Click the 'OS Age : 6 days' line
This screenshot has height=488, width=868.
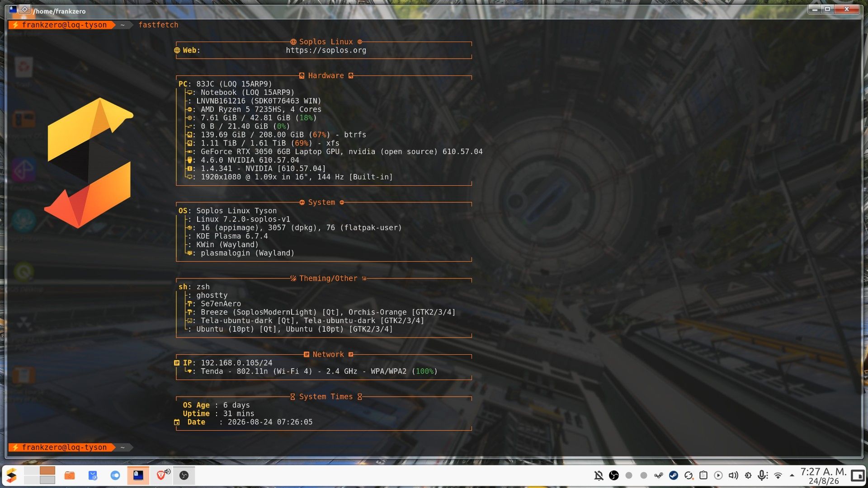coord(216,405)
